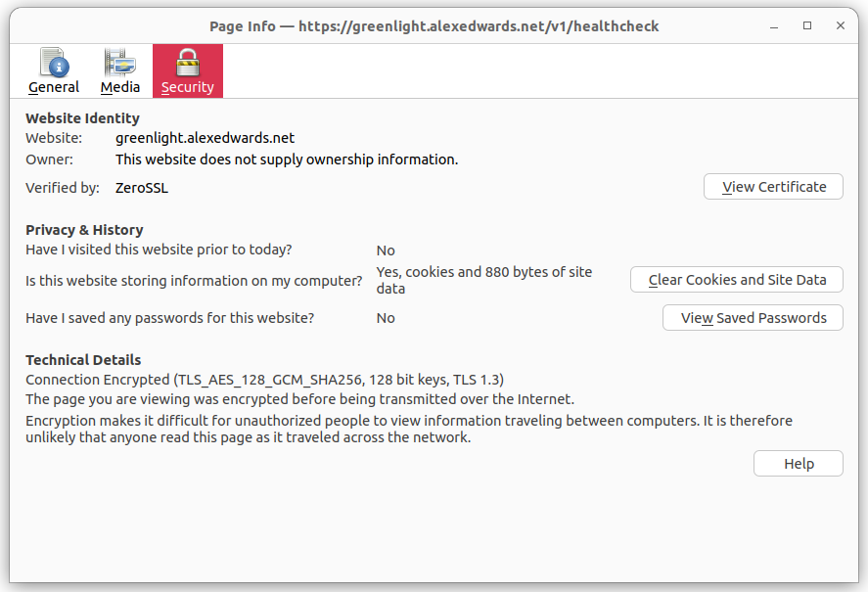Open View Saved Passwords

coord(753,318)
